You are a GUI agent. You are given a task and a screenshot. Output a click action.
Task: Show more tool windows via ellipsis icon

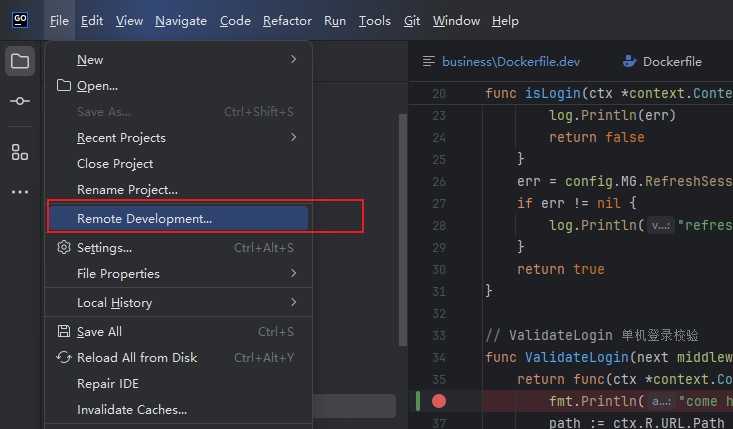pos(20,192)
